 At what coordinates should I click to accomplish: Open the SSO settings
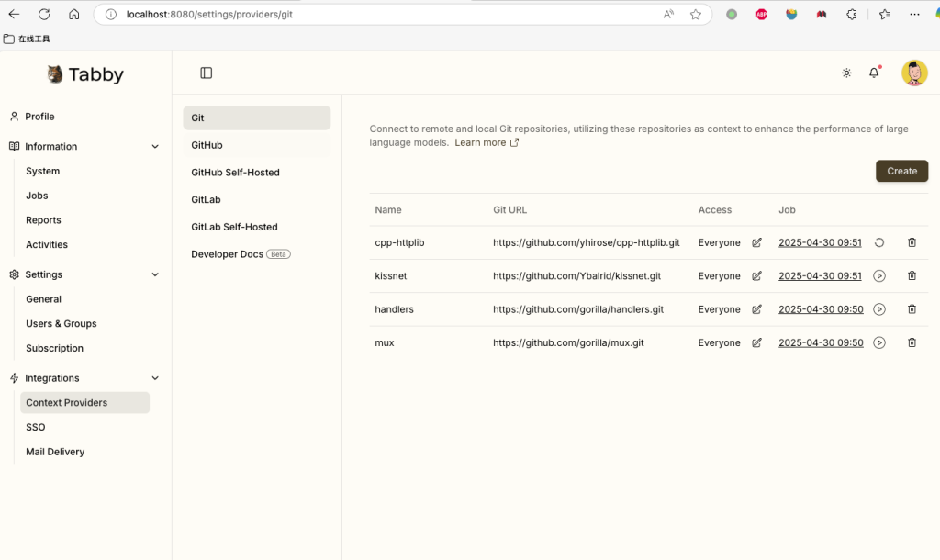click(x=36, y=428)
